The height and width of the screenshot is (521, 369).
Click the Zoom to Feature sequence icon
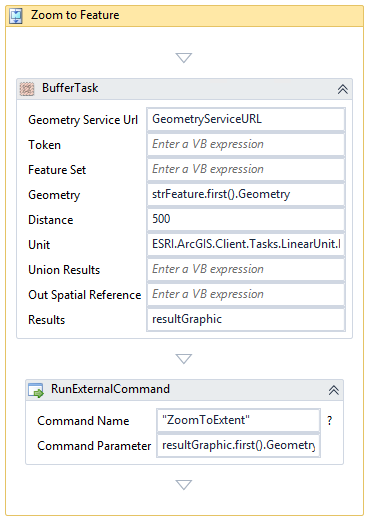pyautogui.click(x=16, y=16)
